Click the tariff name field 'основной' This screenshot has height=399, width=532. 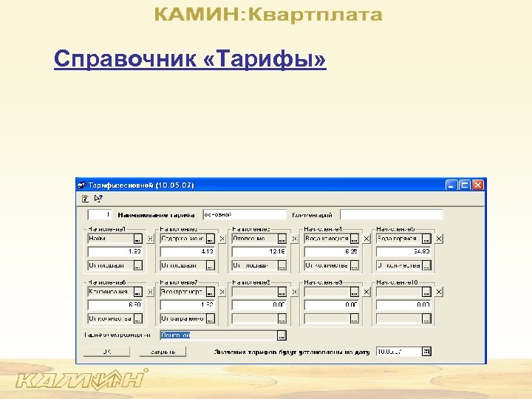point(245,215)
